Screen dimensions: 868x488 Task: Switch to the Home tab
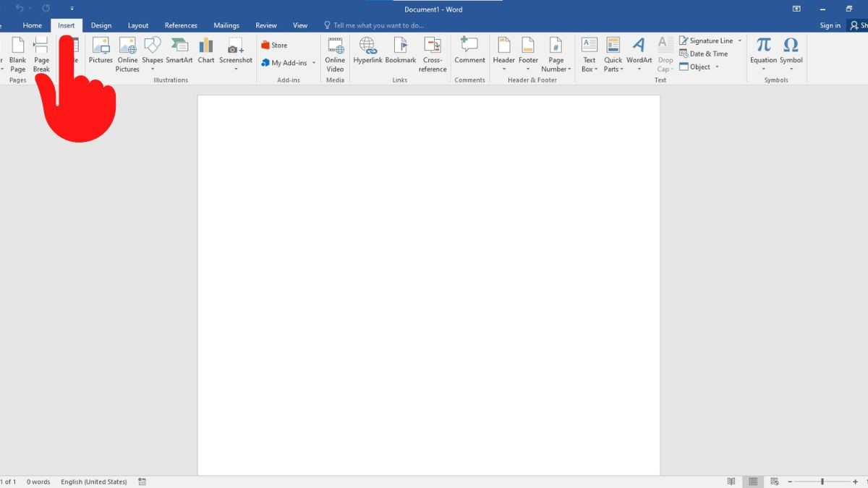click(x=33, y=25)
